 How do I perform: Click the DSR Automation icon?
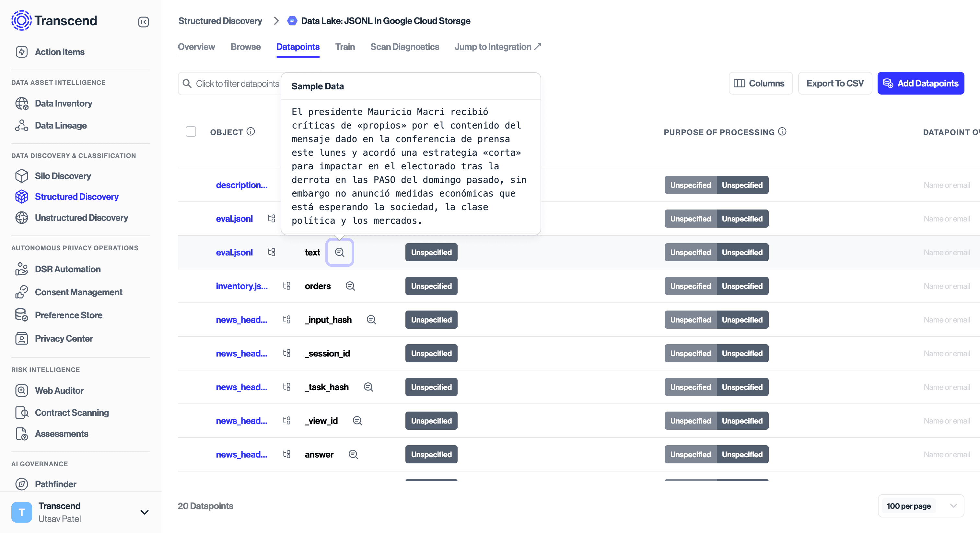22,268
